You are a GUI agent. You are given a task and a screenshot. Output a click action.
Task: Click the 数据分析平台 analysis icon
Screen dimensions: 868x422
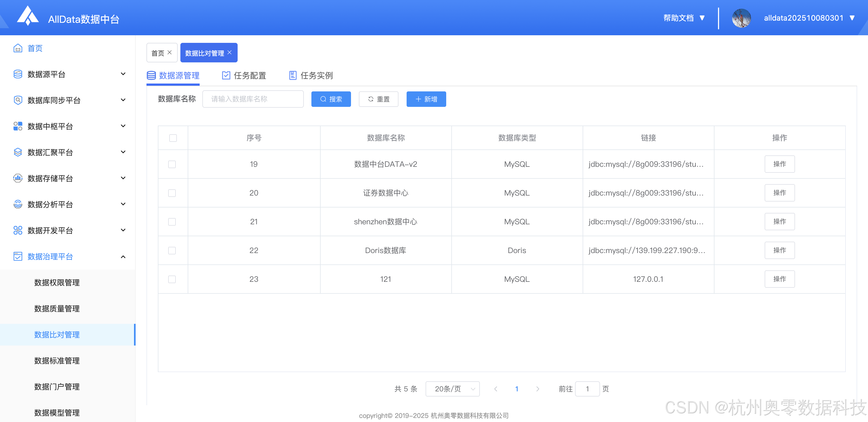18,204
